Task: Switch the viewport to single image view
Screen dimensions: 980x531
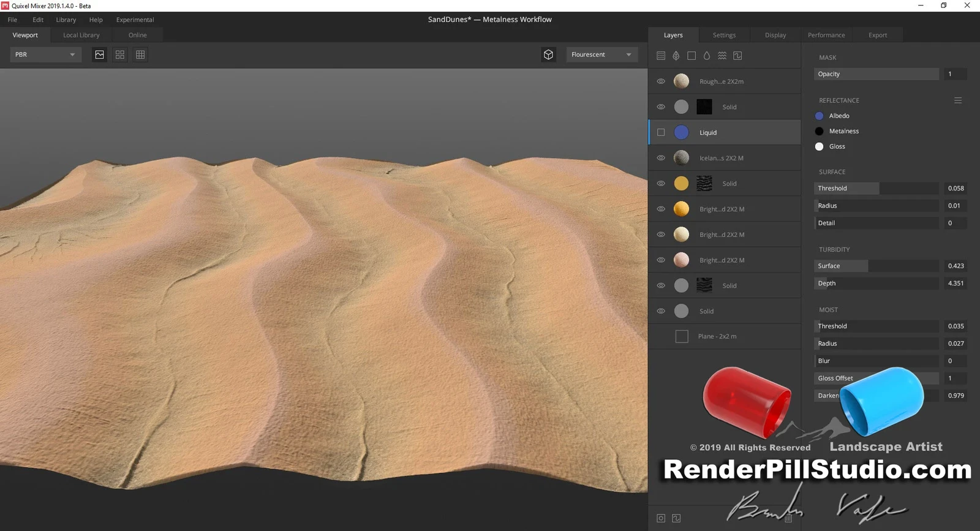Action: (x=99, y=55)
